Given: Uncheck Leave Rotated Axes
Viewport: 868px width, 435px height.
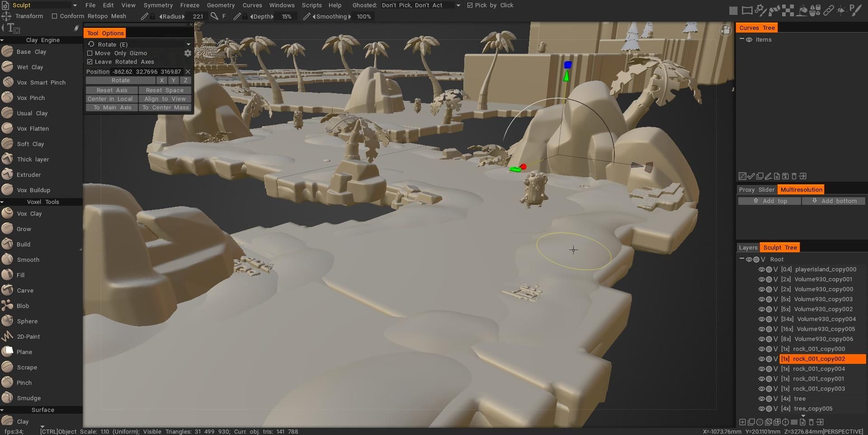Looking at the screenshot, I should coord(90,61).
